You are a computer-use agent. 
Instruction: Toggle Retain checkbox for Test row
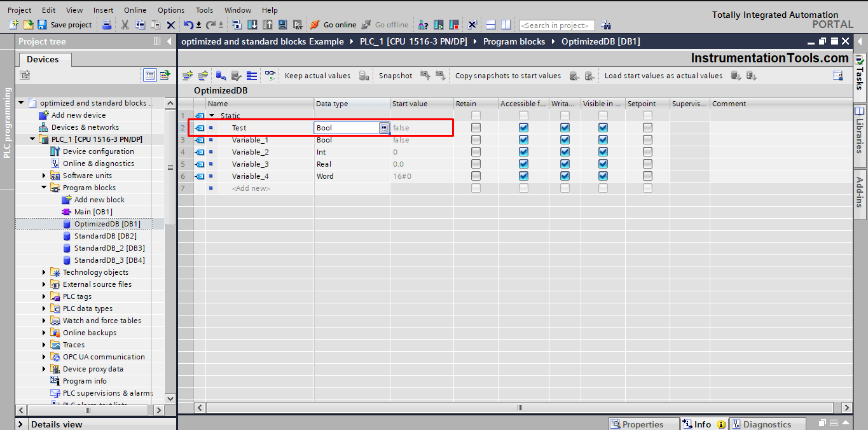(x=476, y=128)
